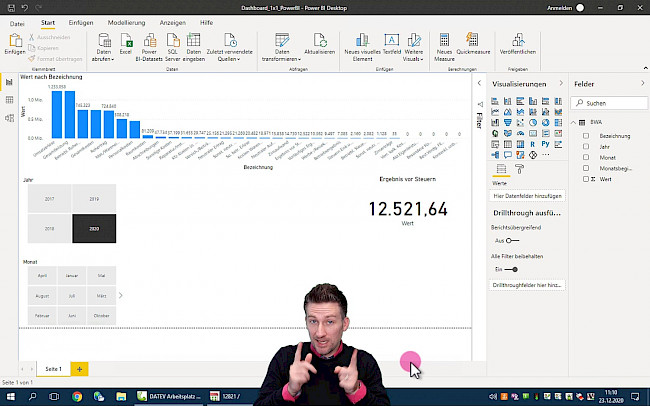Open the Einfügen ribbon tab

click(82, 21)
